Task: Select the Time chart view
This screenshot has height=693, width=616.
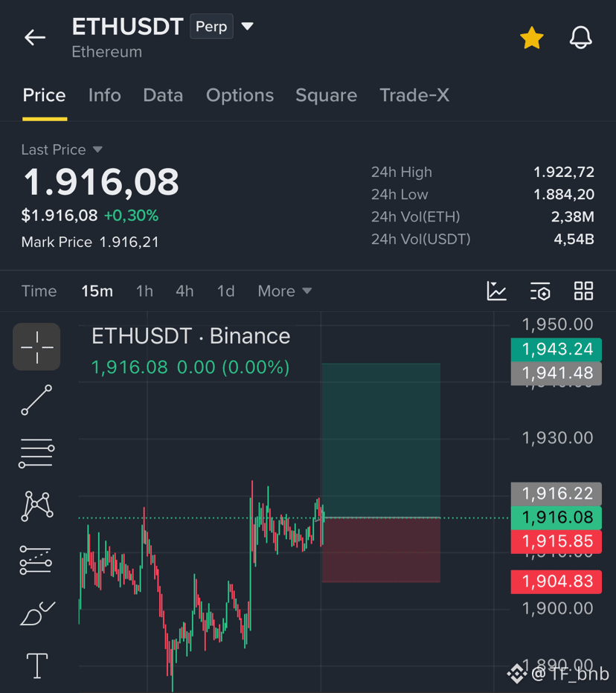Action: (x=39, y=291)
